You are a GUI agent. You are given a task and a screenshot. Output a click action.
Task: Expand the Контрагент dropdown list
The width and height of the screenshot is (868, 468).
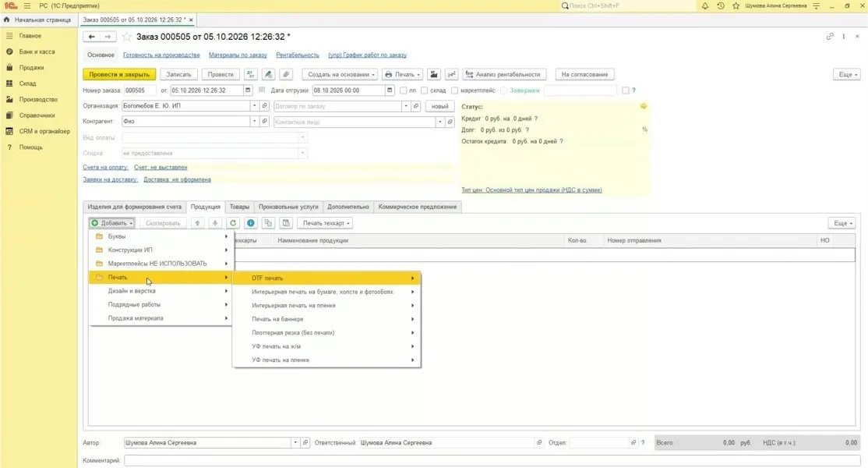pyautogui.click(x=255, y=122)
